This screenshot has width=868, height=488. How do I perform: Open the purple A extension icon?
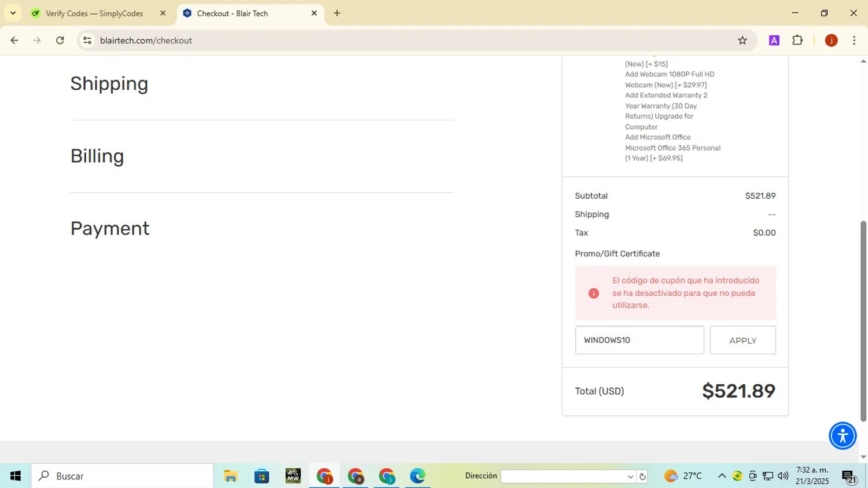click(774, 41)
